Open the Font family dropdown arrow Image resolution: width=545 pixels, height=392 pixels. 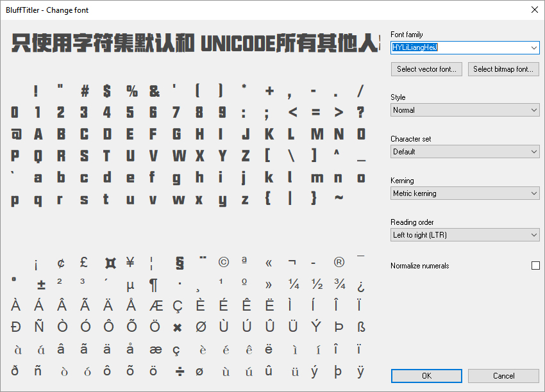534,47
